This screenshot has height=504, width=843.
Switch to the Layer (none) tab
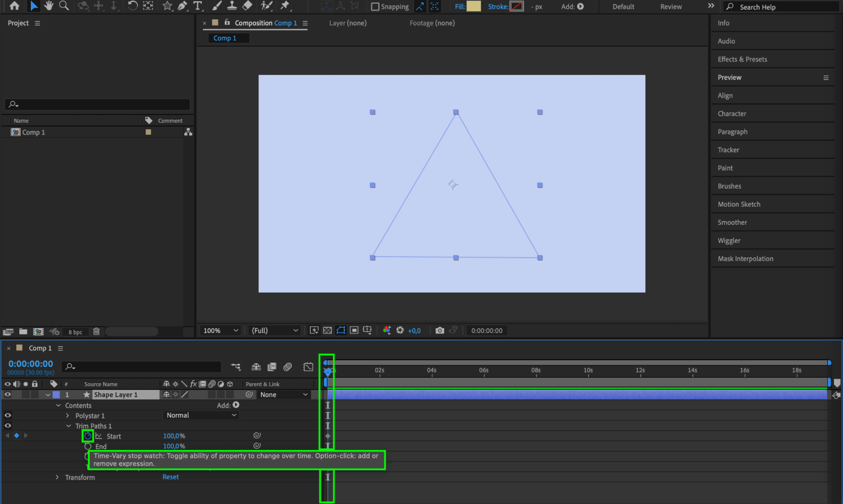(347, 23)
